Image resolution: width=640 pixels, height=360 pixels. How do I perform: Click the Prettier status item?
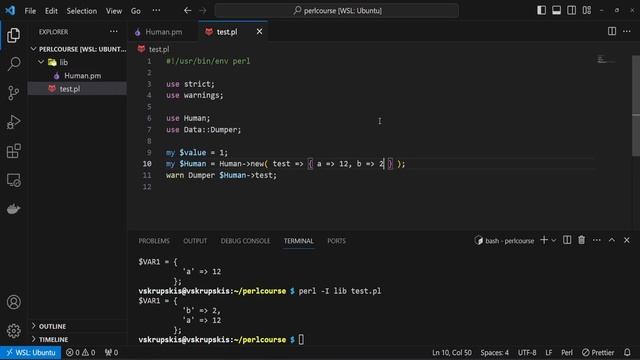(x=598, y=352)
